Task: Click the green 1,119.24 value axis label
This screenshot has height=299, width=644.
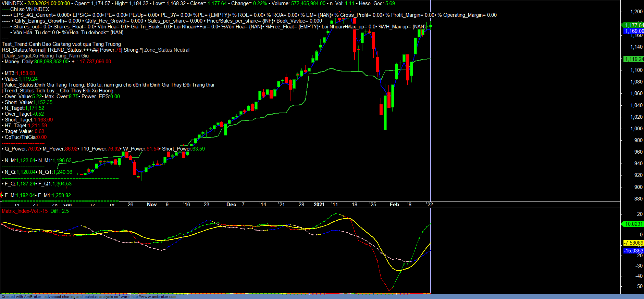Action: (x=634, y=59)
